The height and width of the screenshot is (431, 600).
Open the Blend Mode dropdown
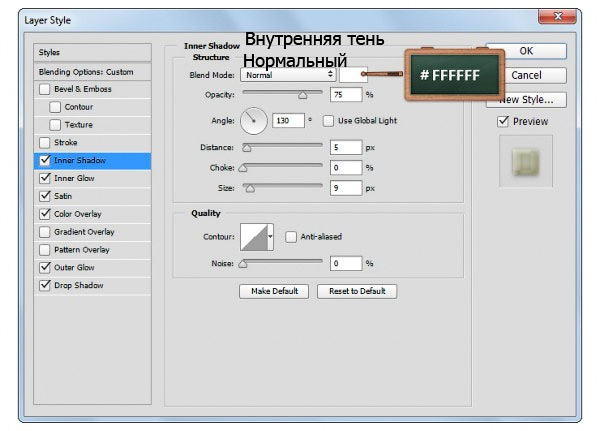coord(288,75)
